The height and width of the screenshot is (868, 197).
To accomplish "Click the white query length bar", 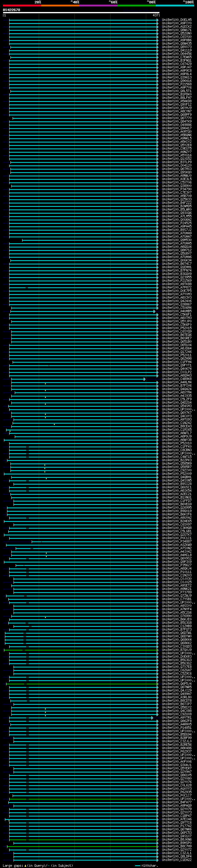I will [81, 13].
